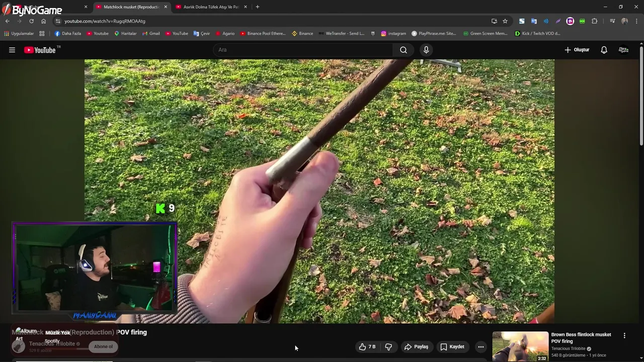Open Uygulamalar apps shortcut
Viewport: 644px width, 362px height.
click(x=19, y=34)
